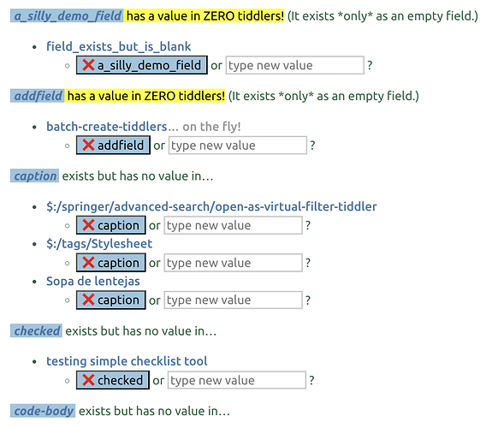The height and width of the screenshot is (428, 504).
Task: Delete caption field under $:/tags/Stylesheet
Action: (x=111, y=263)
